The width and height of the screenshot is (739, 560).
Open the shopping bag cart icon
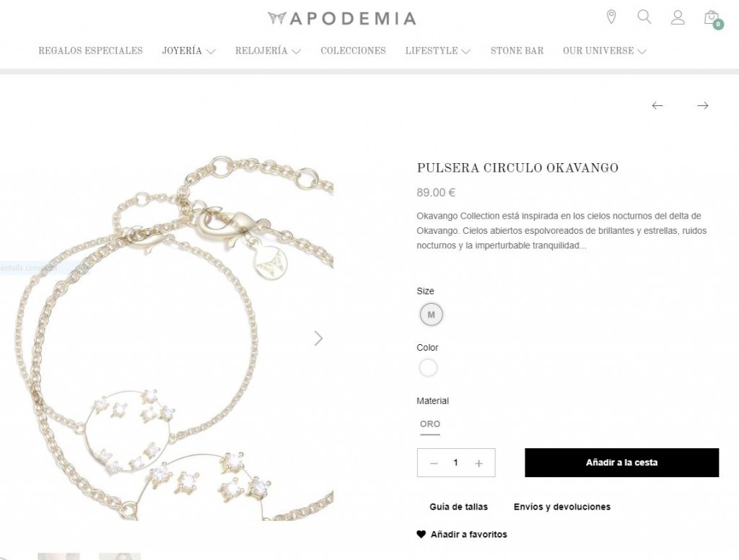712,19
